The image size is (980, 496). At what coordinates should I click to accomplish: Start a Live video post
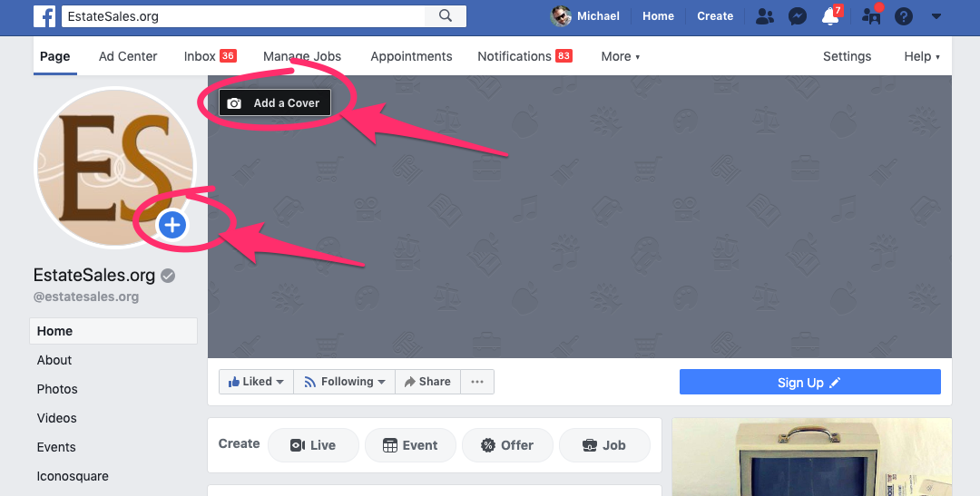coord(313,445)
